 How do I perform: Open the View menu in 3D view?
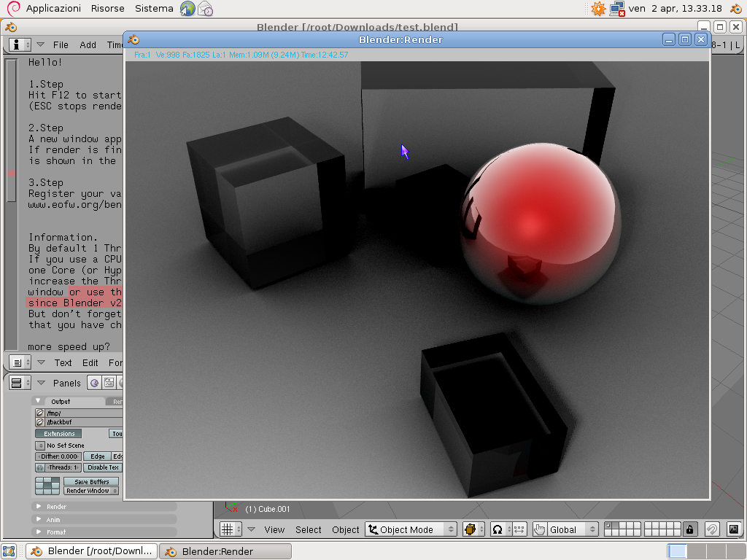274,529
